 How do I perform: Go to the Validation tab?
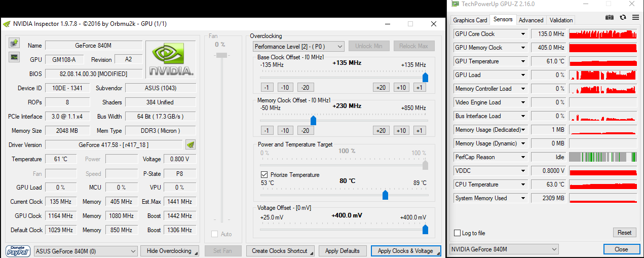(x=561, y=20)
